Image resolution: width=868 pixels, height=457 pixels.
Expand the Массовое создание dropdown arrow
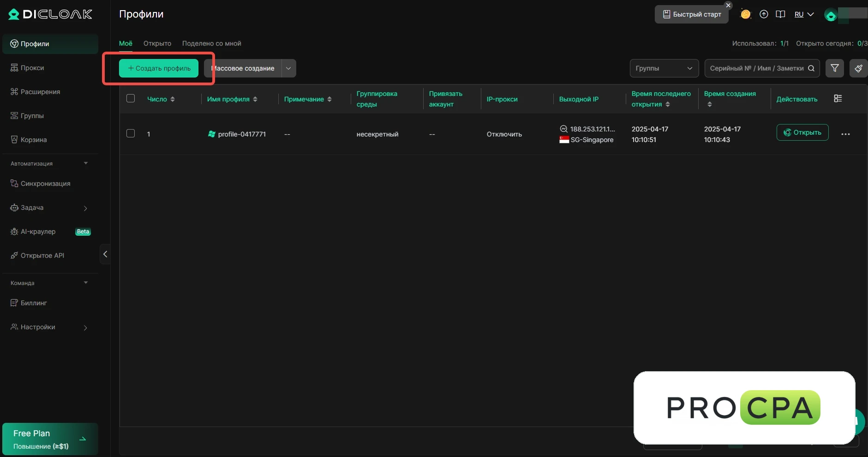coord(288,68)
